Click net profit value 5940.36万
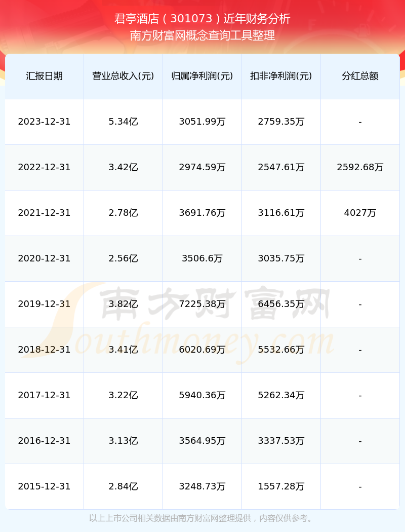The height and width of the screenshot is (532, 405). click(x=202, y=395)
